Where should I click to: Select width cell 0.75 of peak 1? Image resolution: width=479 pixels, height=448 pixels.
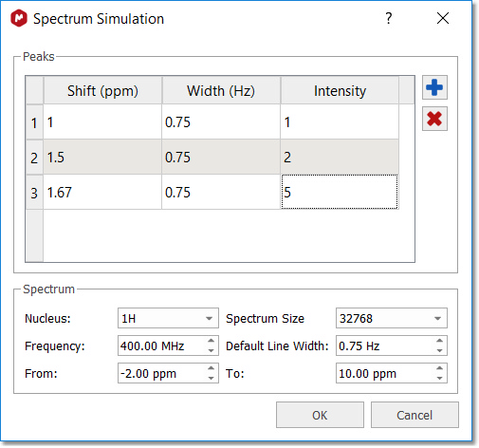click(221, 122)
